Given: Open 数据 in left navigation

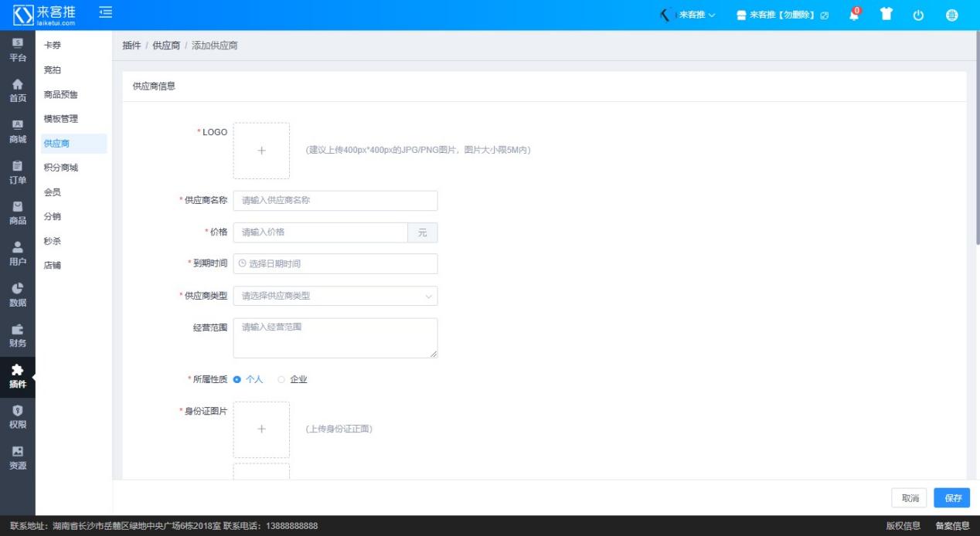Looking at the screenshot, I should pos(17,295).
